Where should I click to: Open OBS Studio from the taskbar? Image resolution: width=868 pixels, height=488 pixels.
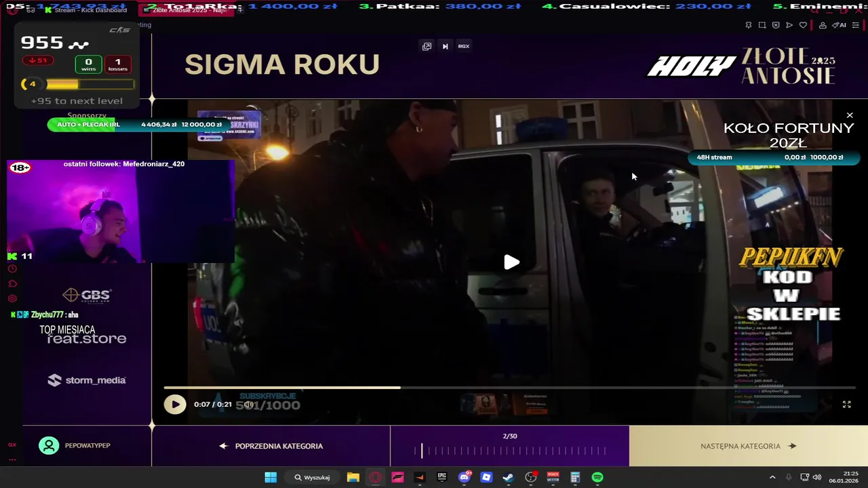pos(531,477)
